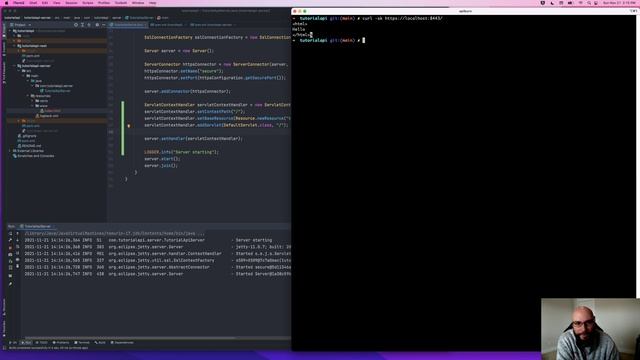Image resolution: width=640 pixels, height=360 pixels.
Task: Click server.start() line in editor
Action: click(162, 159)
